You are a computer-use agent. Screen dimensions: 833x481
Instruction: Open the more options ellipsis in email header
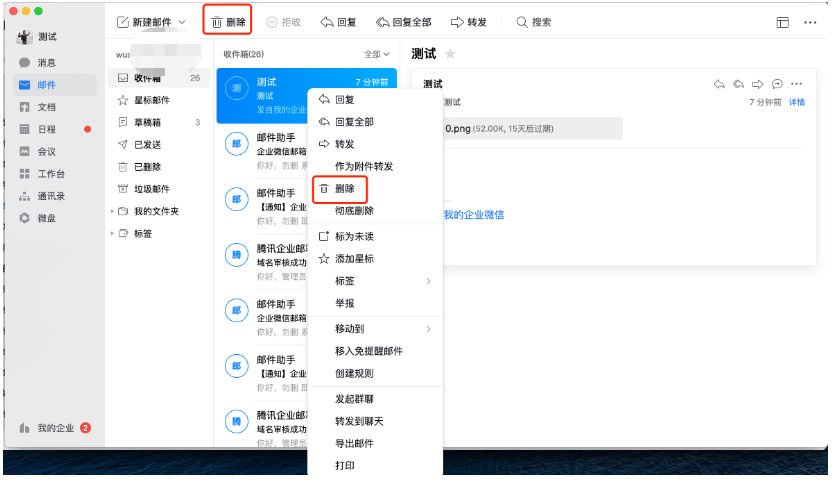(x=797, y=84)
